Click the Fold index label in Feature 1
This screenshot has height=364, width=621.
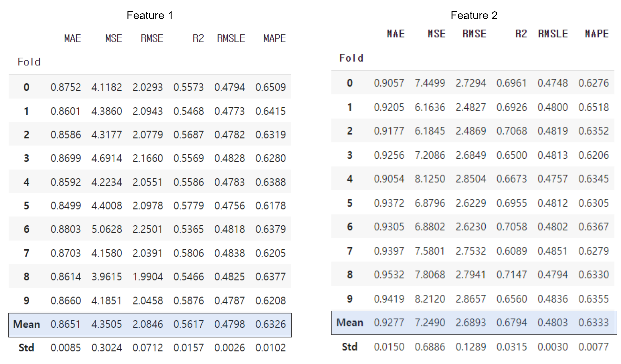coord(29,62)
